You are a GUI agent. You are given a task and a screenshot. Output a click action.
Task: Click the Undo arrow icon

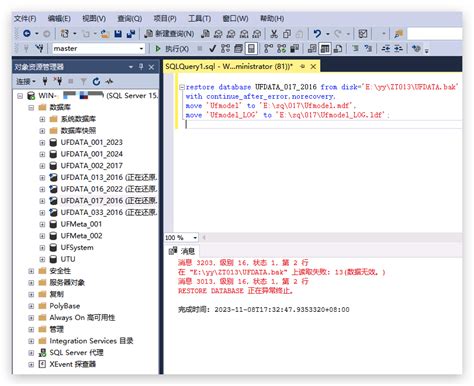click(x=317, y=33)
